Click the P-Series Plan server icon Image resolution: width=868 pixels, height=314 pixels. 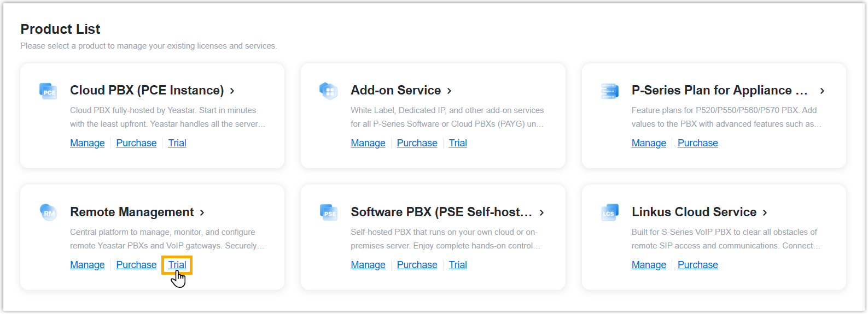pyautogui.click(x=609, y=91)
